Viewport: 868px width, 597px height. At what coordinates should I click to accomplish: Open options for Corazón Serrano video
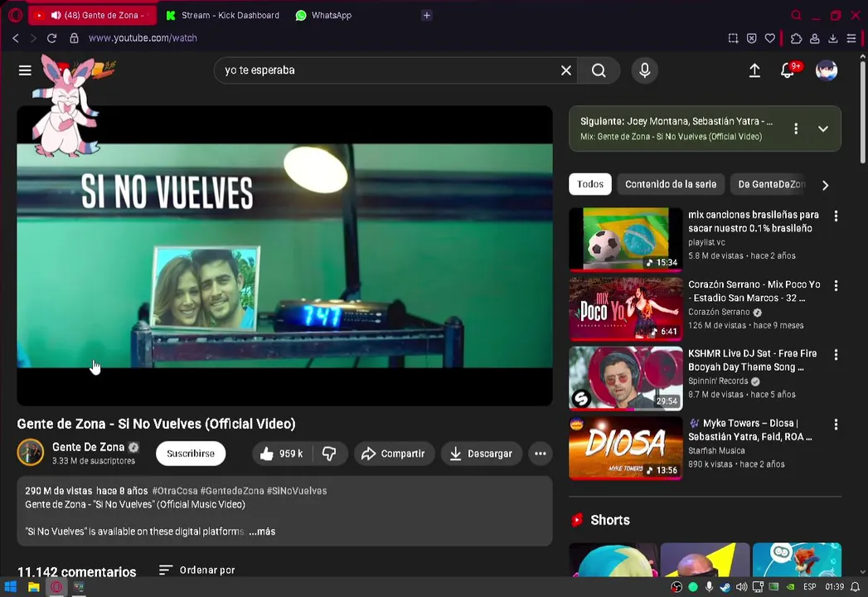[x=836, y=286]
